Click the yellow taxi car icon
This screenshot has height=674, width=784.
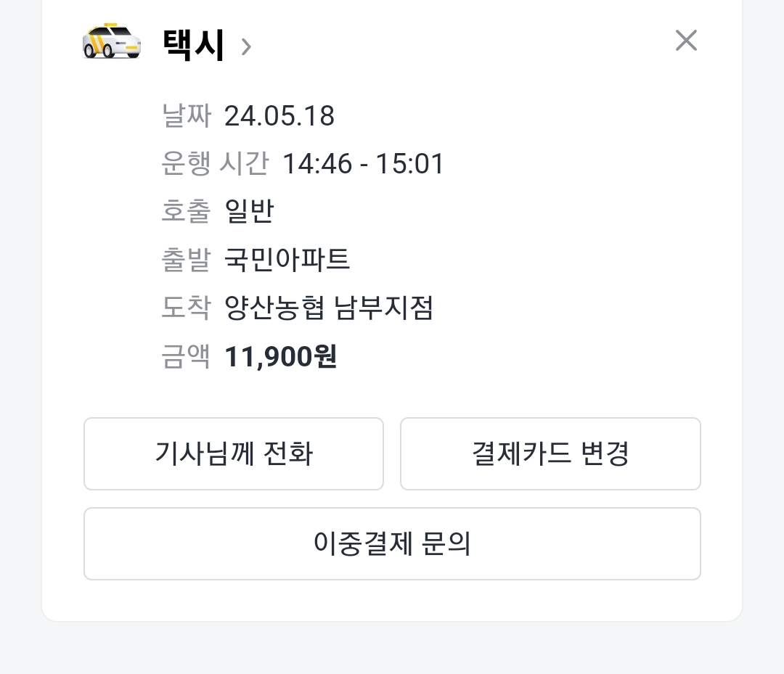point(112,42)
